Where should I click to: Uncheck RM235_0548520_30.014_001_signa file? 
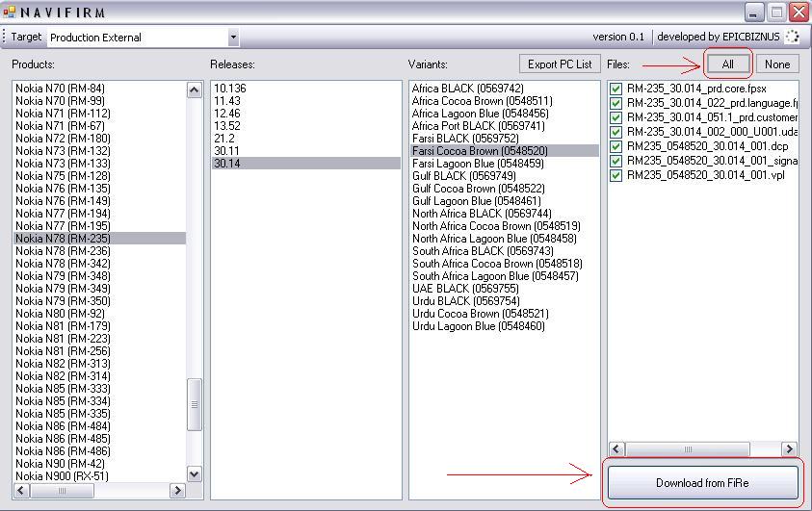[x=616, y=162]
